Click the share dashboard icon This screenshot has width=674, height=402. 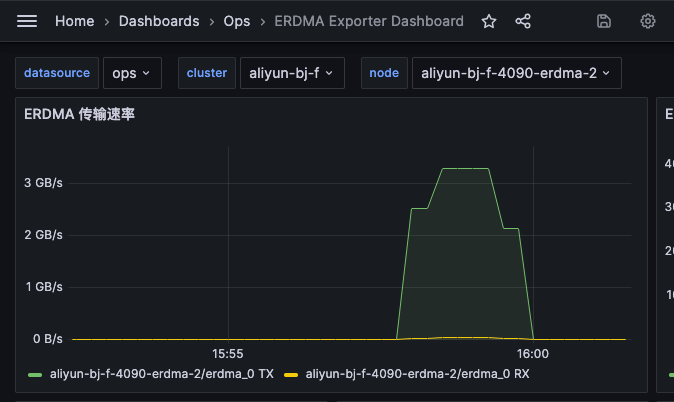tap(523, 21)
